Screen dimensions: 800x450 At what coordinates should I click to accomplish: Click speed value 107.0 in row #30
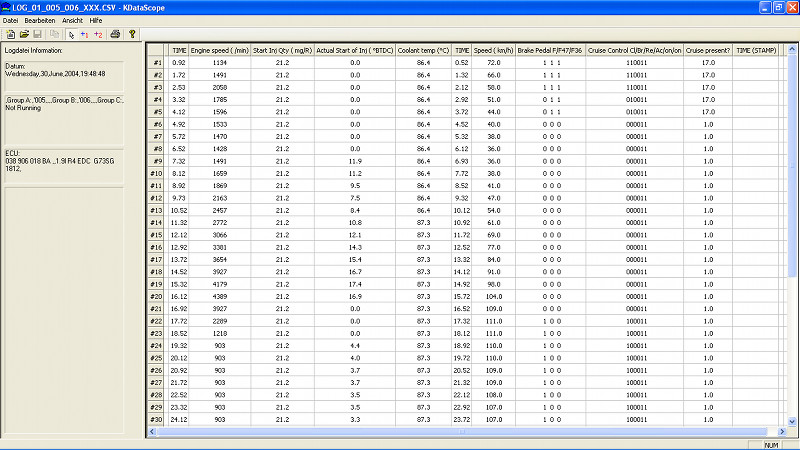(x=493, y=419)
